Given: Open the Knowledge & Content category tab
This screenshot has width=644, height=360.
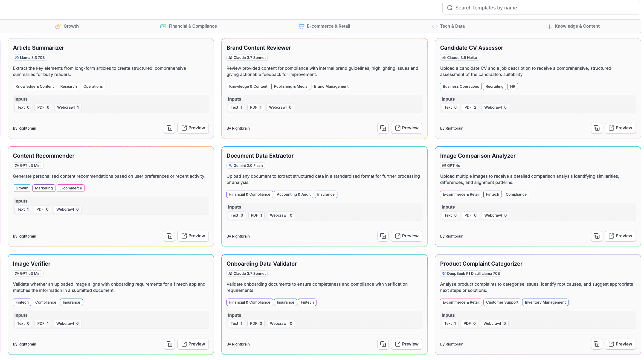Looking at the screenshot, I should [573, 26].
